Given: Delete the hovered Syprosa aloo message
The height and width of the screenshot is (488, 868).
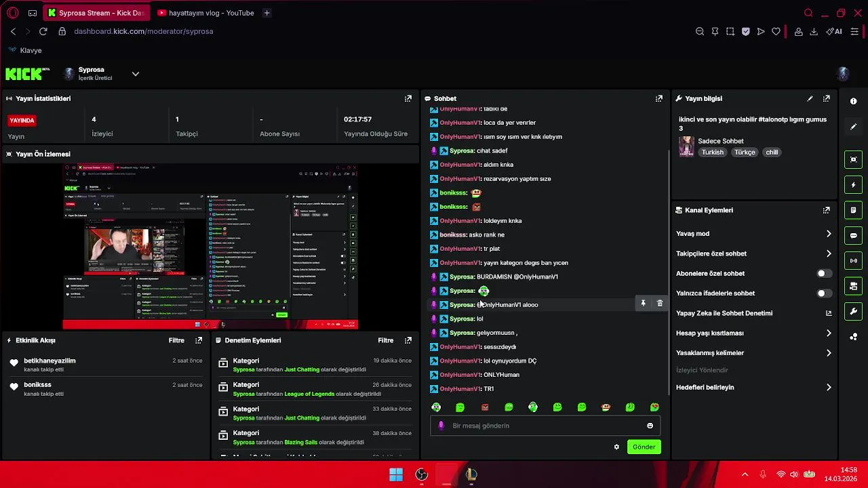Looking at the screenshot, I should pyautogui.click(x=659, y=304).
